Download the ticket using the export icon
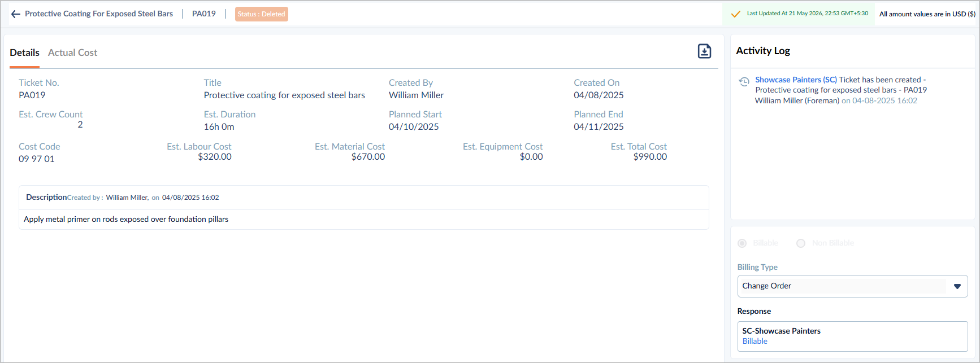 click(x=704, y=51)
